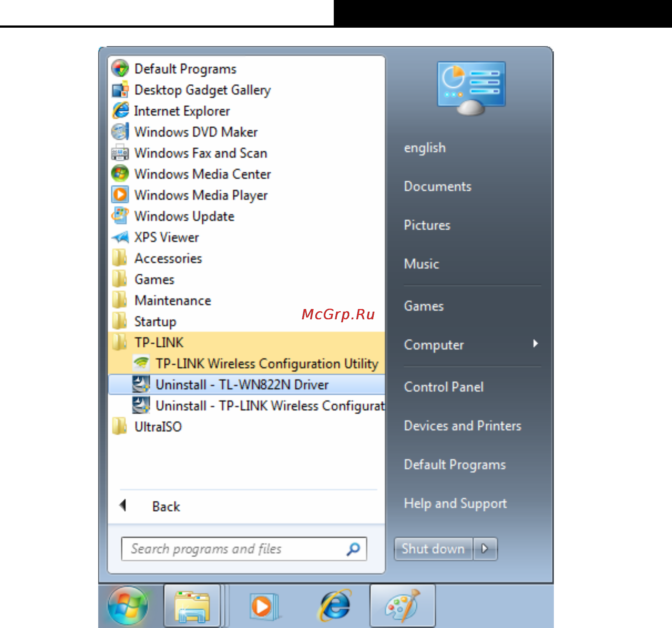Click the Windows Fax and Scan icon
672x628 pixels.
[x=120, y=153]
